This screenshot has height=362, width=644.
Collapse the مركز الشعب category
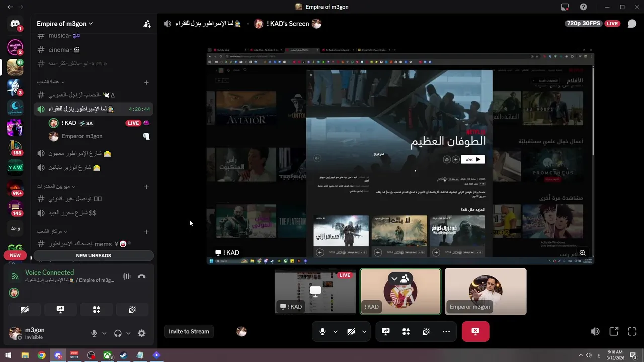(x=51, y=232)
